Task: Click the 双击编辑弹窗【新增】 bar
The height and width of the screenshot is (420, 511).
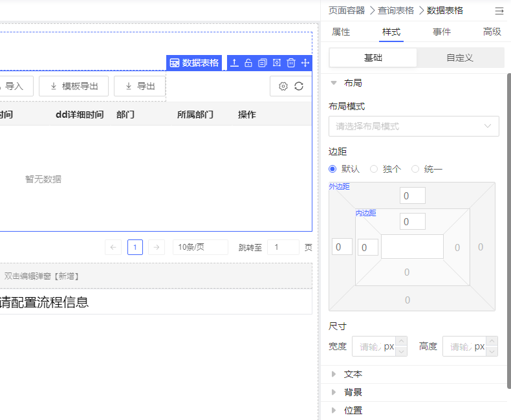Action: [x=156, y=276]
